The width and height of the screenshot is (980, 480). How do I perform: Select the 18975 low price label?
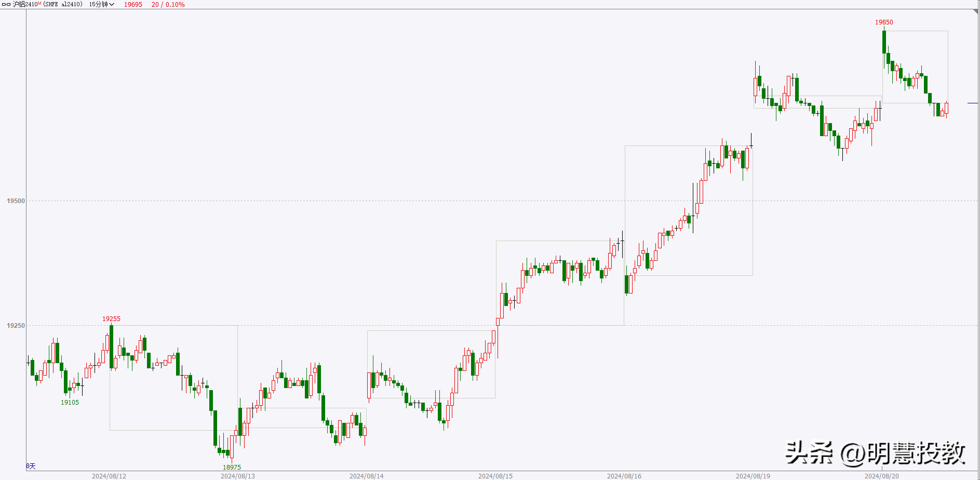click(232, 468)
